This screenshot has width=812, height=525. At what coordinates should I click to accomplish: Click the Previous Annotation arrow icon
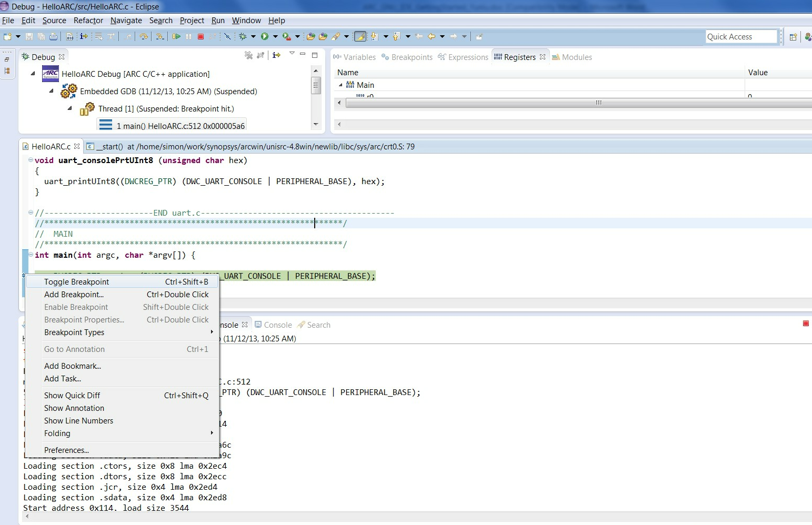tap(396, 36)
